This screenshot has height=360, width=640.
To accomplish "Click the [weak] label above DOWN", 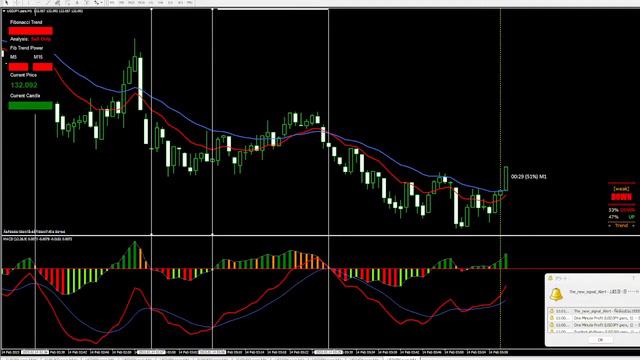I will point(621,189).
